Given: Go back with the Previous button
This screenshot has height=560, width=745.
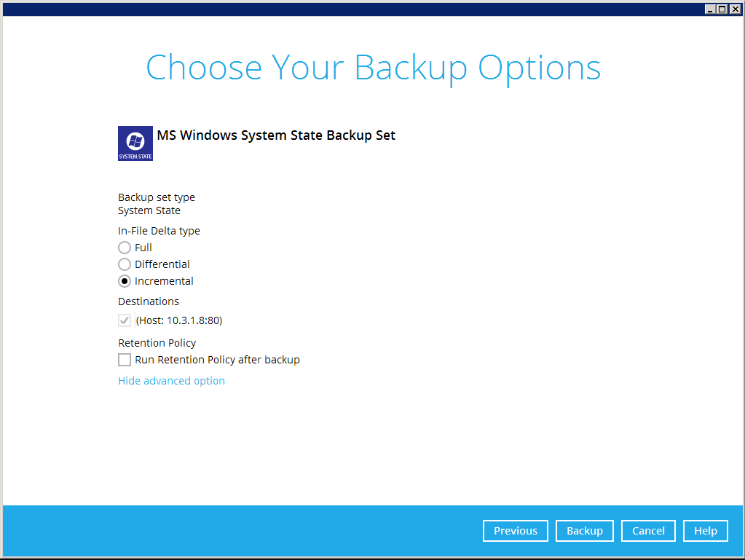Looking at the screenshot, I should [x=515, y=531].
